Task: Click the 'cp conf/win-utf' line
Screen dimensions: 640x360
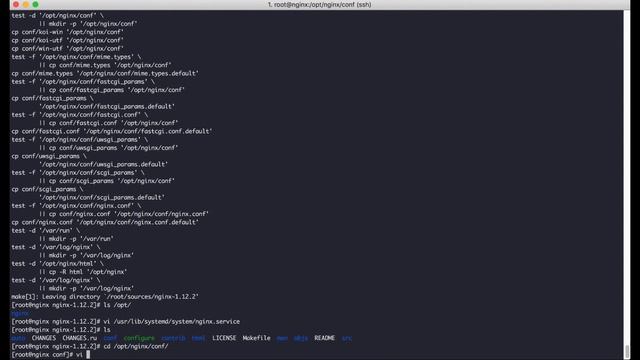Action: (67, 49)
